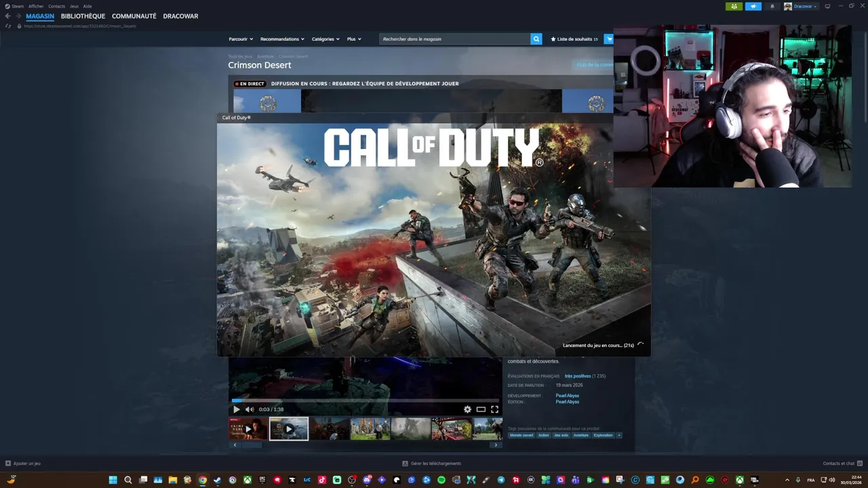The width and height of the screenshot is (868, 488).
Task: Open the Dracowar account dropdown
Action: pos(801,6)
